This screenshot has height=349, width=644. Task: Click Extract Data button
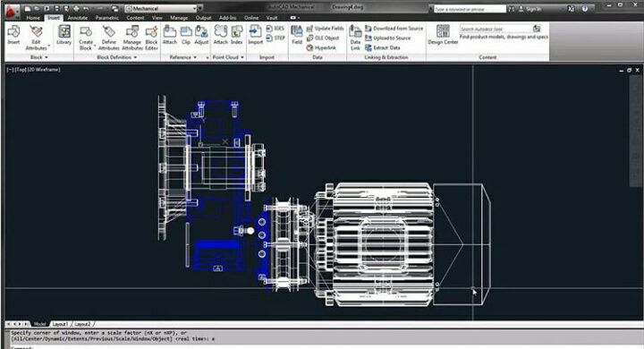[383, 47]
